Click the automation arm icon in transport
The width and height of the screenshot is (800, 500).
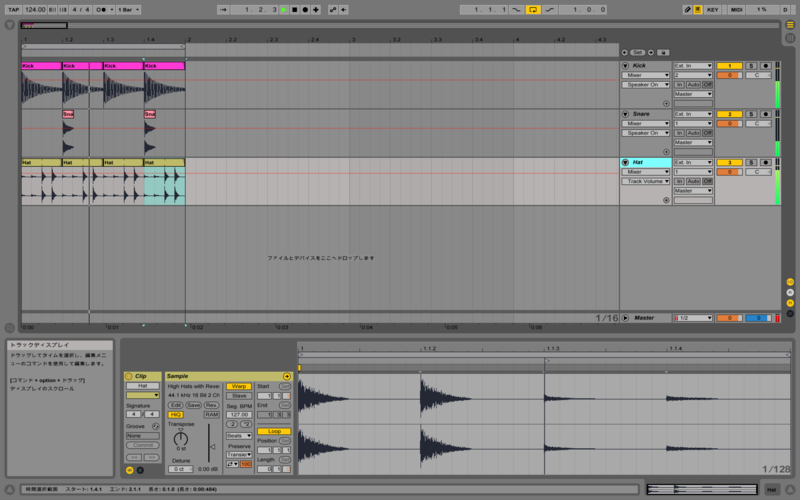coord(333,10)
